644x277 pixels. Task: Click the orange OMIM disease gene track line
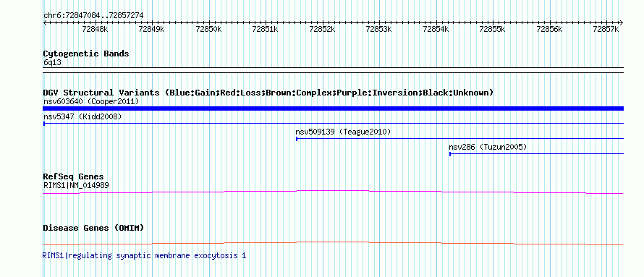point(333,243)
